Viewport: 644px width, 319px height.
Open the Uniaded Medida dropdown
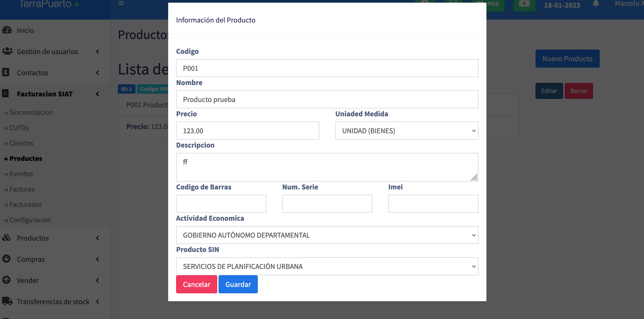407,131
